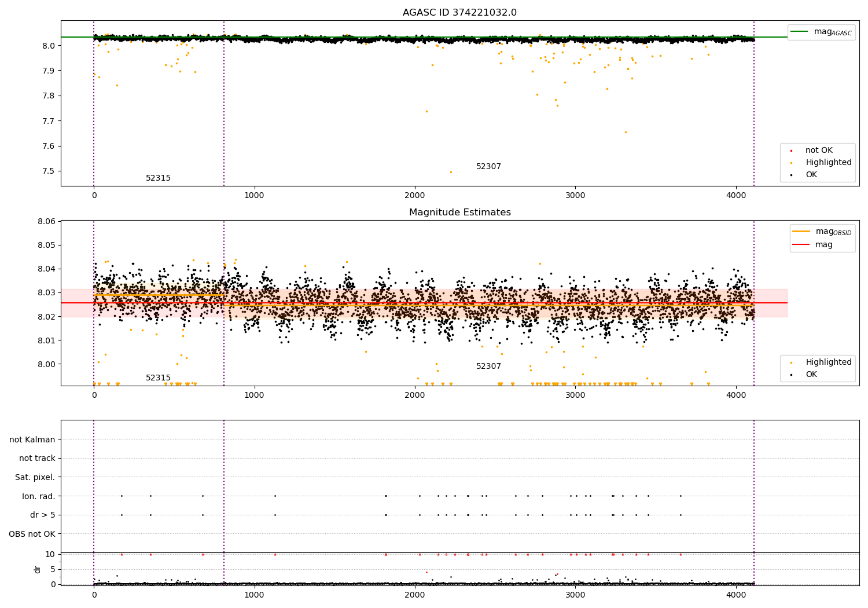Click the 10 tick label on dr axis
The width and height of the screenshot is (868, 608).
(50, 554)
